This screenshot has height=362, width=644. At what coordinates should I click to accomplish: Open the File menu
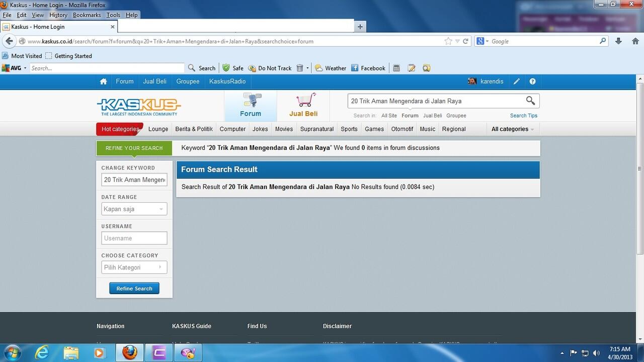(7, 15)
